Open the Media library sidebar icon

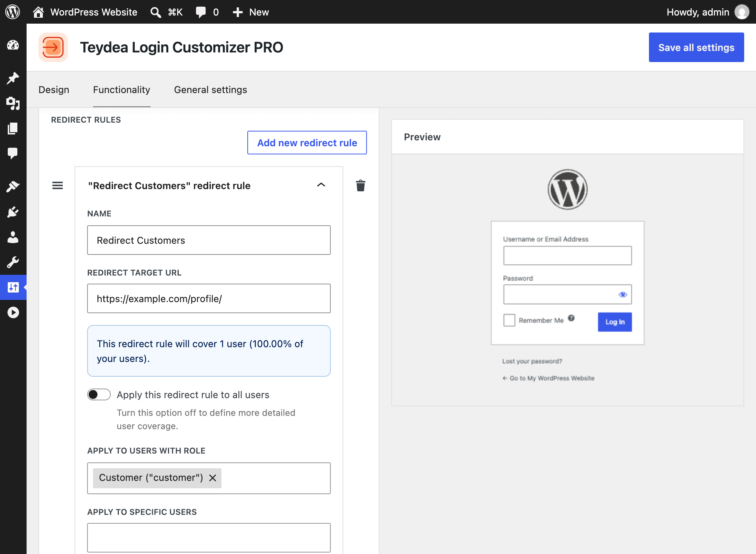13,103
